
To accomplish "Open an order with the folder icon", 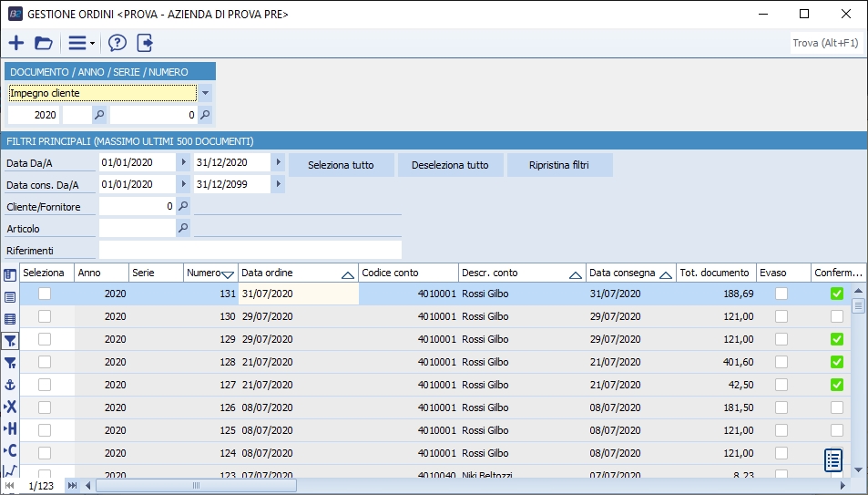I will coord(44,43).
